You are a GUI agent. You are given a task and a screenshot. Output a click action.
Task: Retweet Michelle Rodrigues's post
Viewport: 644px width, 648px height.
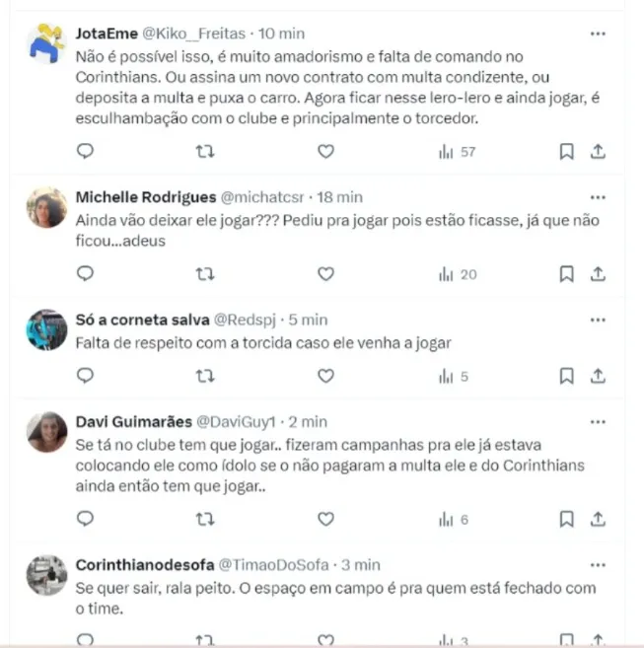tap(204, 273)
